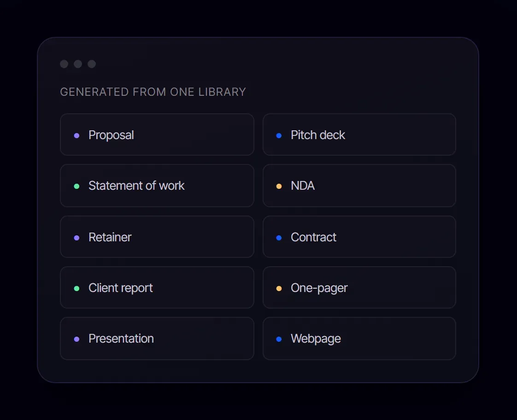Image resolution: width=517 pixels, height=420 pixels.
Task: Click the first gray window dot
Action: pos(64,64)
